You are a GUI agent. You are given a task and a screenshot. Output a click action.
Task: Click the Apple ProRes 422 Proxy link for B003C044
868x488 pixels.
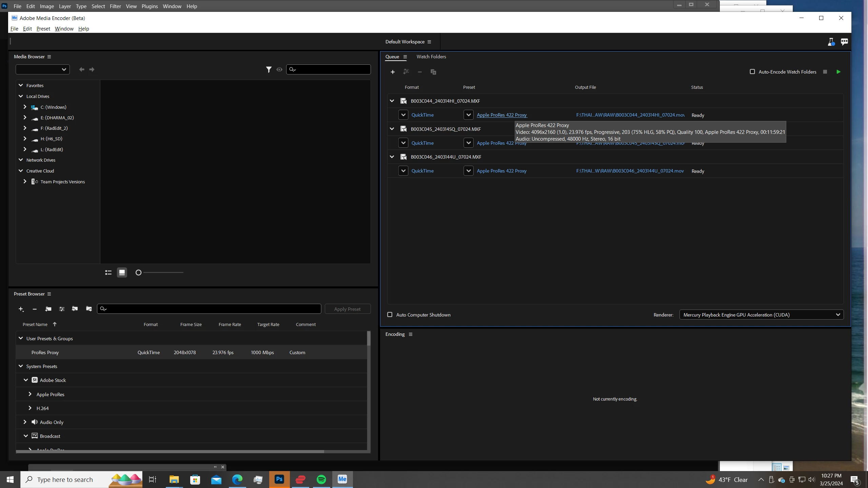point(501,115)
